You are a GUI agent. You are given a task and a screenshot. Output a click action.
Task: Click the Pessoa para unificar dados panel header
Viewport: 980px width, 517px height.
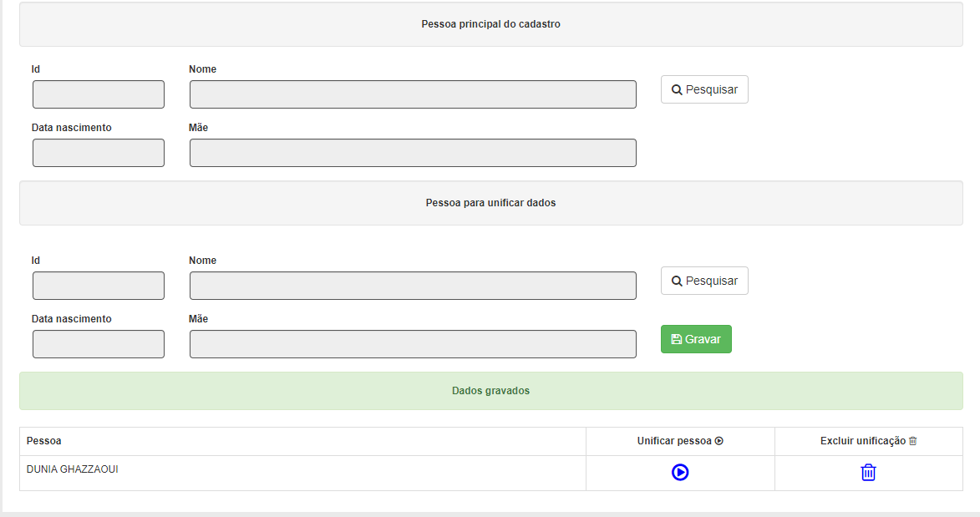(491, 203)
